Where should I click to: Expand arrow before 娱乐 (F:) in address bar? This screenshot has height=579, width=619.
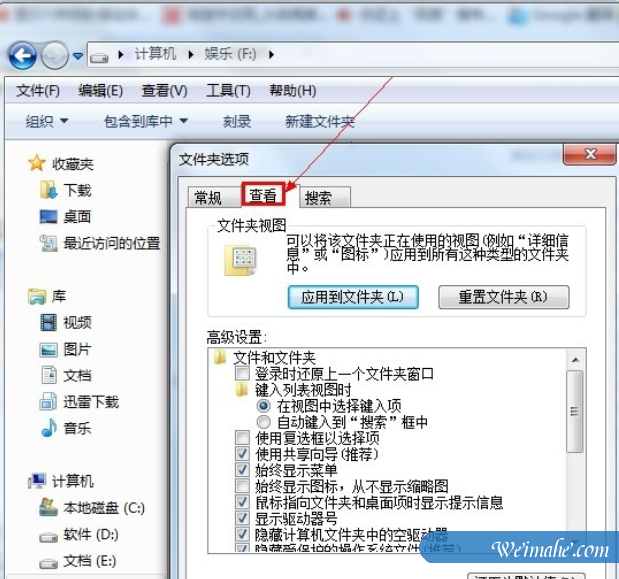pyautogui.click(x=191, y=54)
